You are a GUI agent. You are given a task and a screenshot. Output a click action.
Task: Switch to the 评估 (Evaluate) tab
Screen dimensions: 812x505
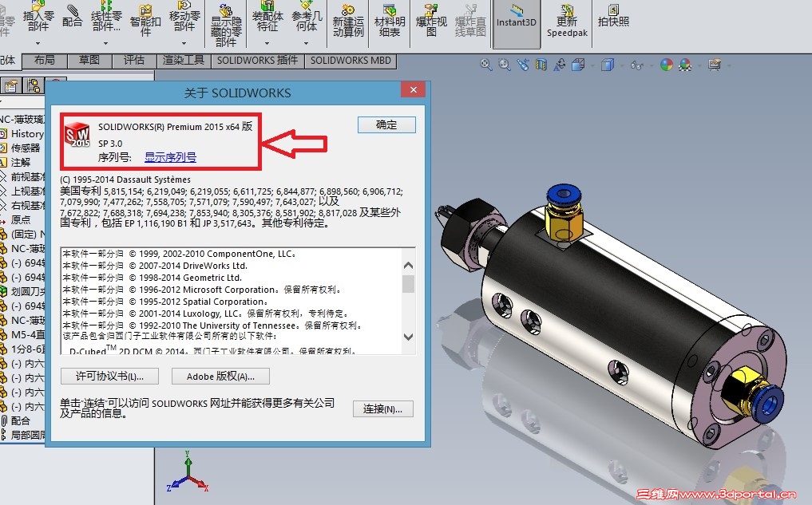tap(134, 61)
